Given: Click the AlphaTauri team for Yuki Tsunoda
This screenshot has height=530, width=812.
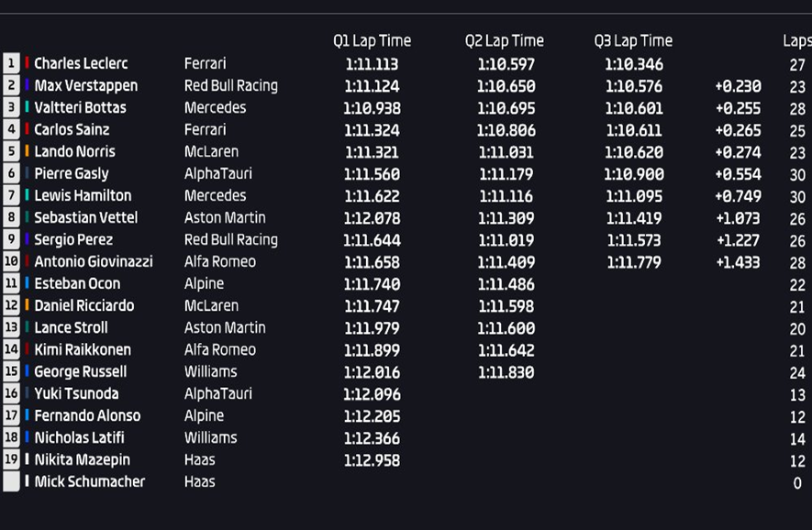Looking at the screenshot, I should click(218, 394).
